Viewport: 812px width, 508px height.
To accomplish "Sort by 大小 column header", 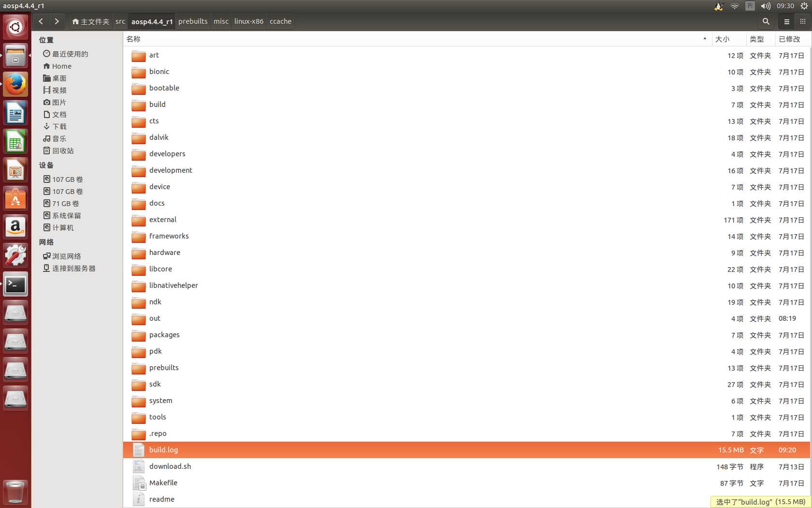I will 728,39.
